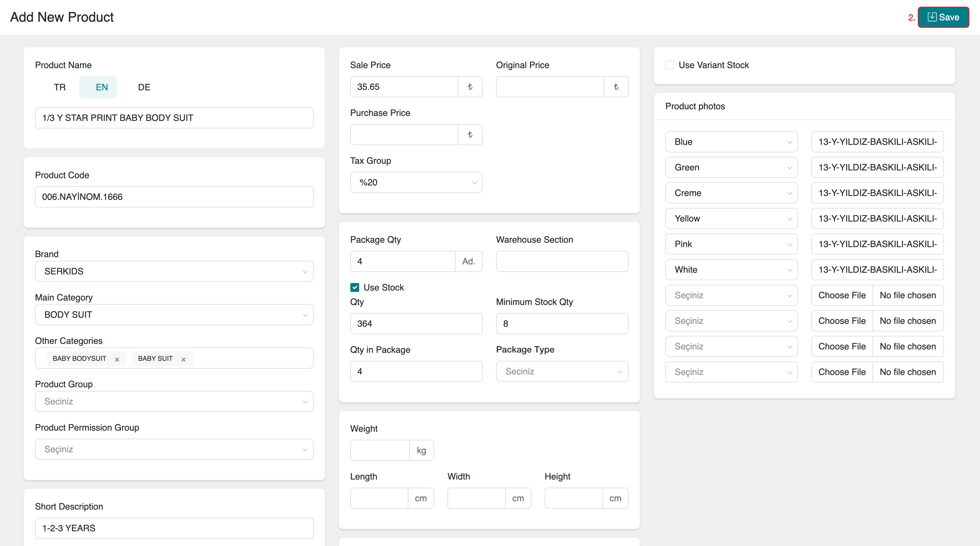This screenshot has width=980, height=546.
Task: Open the Brand dropdown showing SERKIDS
Action: click(174, 271)
